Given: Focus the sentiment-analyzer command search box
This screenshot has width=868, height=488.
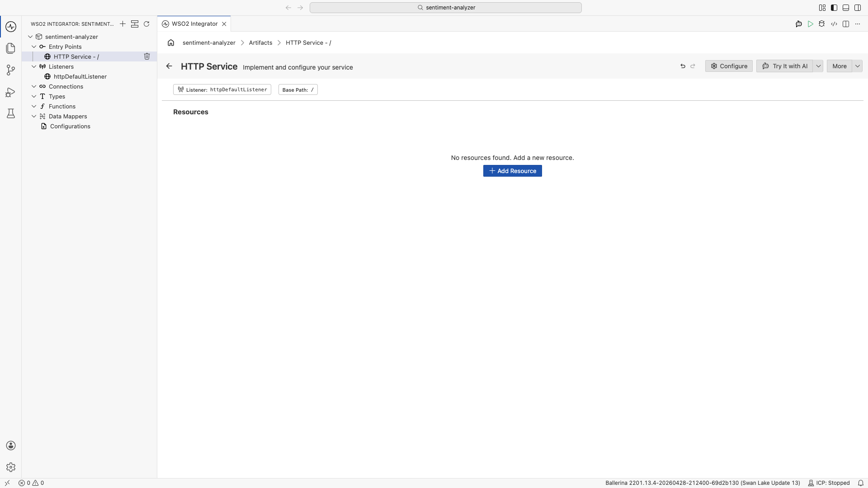Looking at the screenshot, I should pyautogui.click(x=445, y=8).
